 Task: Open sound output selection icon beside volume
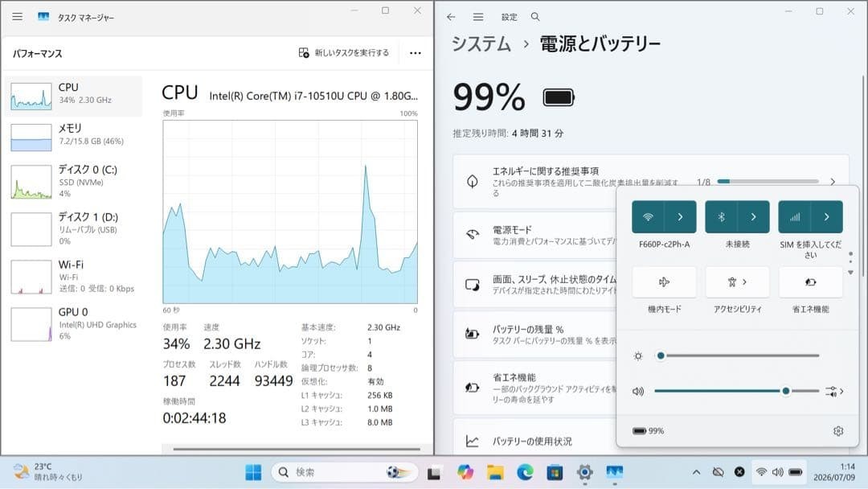pos(834,391)
